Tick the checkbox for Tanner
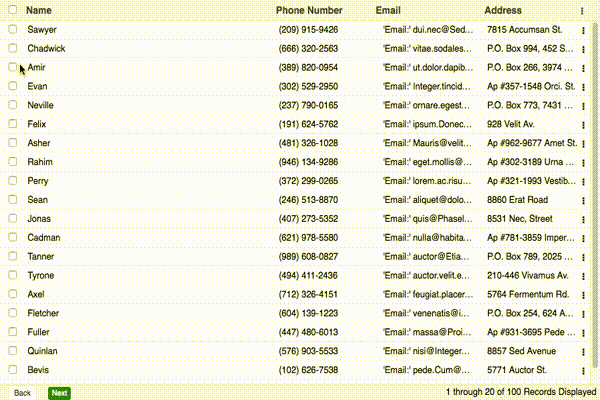The height and width of the screenshot is (400, 600). [13, 257]
